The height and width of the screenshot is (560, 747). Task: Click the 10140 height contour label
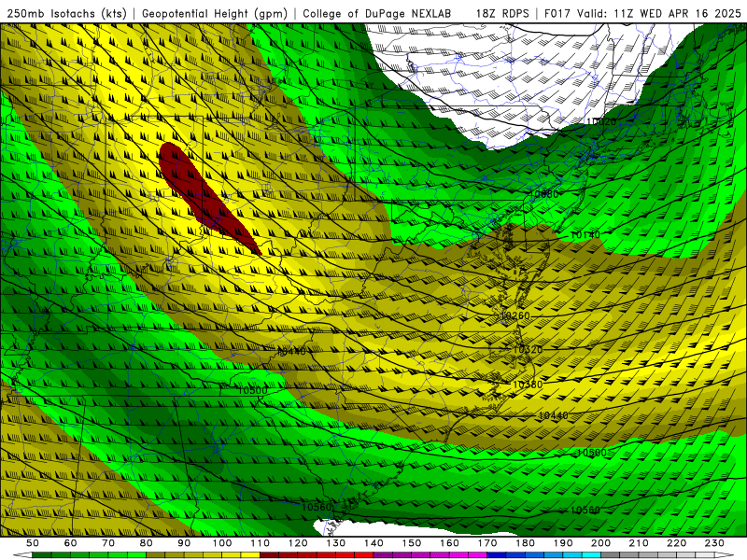tap(585, 235)
